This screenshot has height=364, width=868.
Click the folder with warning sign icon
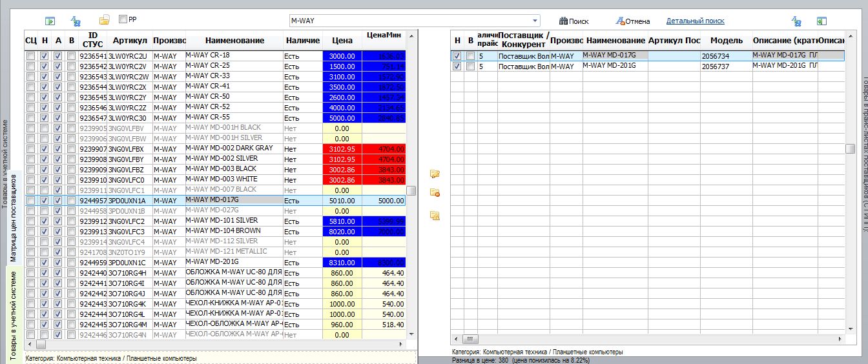click(x=435, y=216)
